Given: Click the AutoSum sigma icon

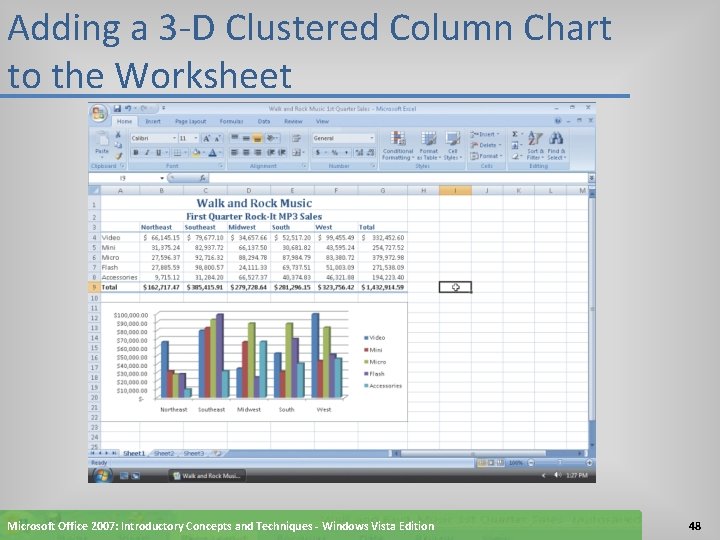Looking at the screenshot, I should click(x=516, y=134).
